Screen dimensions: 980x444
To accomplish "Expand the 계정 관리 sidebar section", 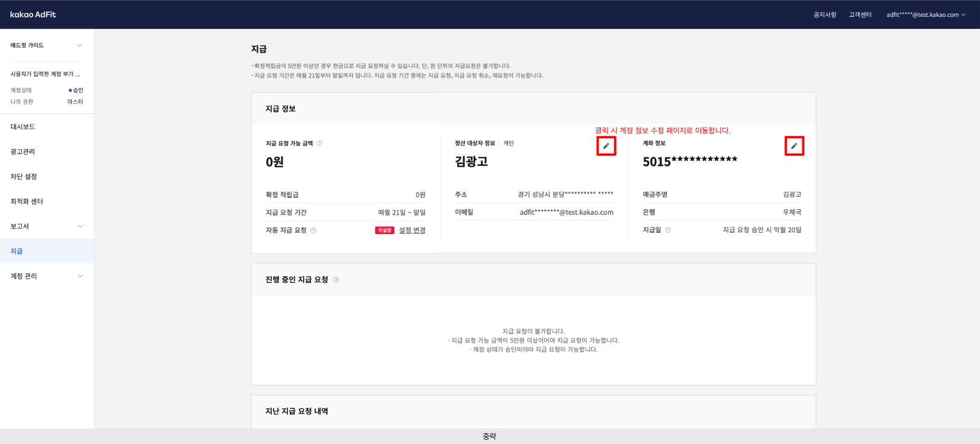I will click(x=80, y=276).
